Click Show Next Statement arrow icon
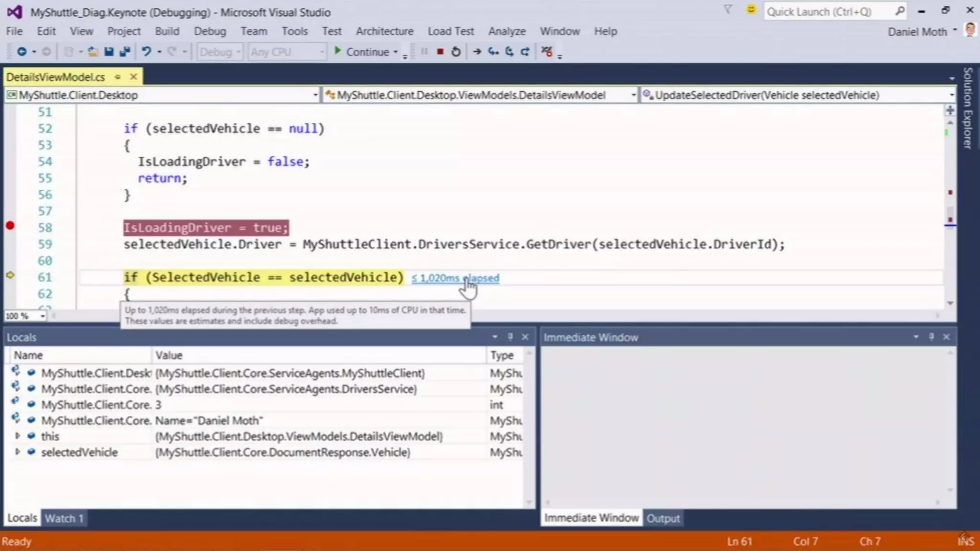 click(477, 52)
